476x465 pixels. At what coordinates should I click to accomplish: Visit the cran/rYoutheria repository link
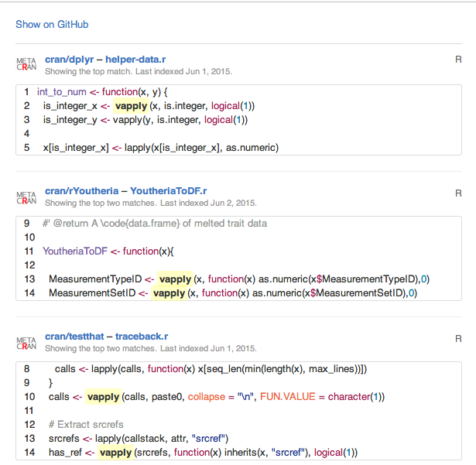(81, 191)
